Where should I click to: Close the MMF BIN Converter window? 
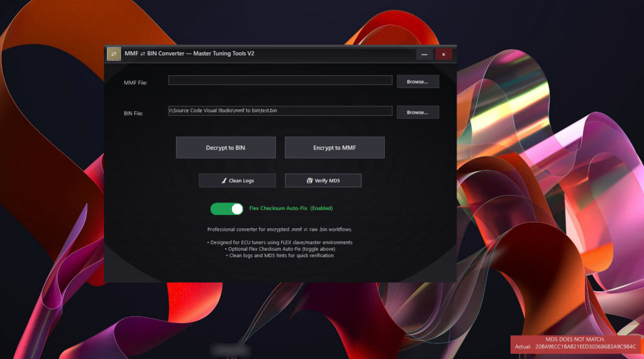click(443, 55)
